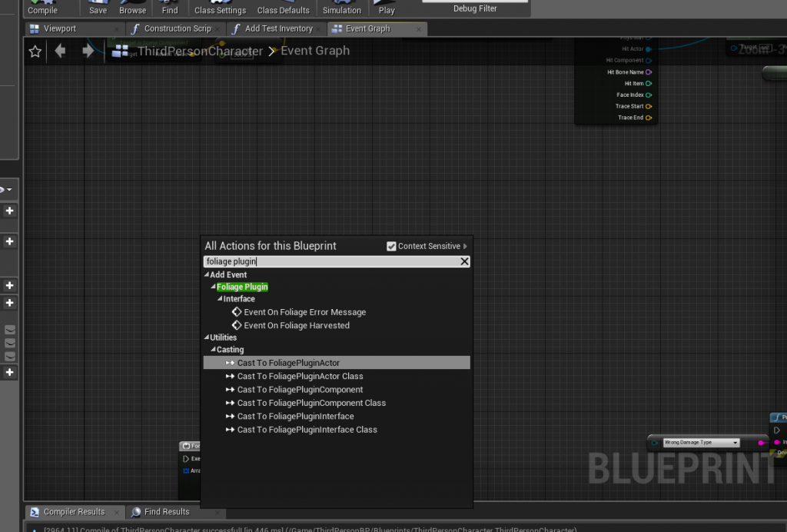The height and width of the screenshot is (532, 787).
Task: Click the first plus button in the left panel
Action: pyautogui.click(x=9, y=211)
